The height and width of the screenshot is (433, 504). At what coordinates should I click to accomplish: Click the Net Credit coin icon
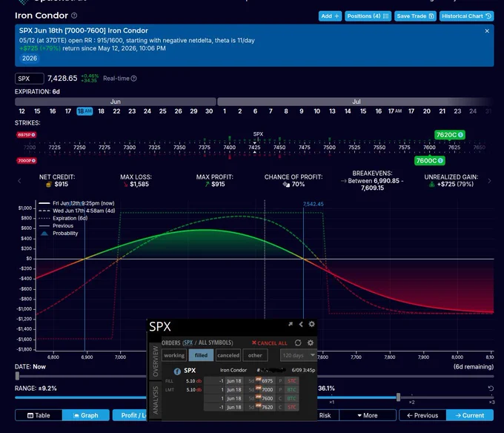(49, 184)
